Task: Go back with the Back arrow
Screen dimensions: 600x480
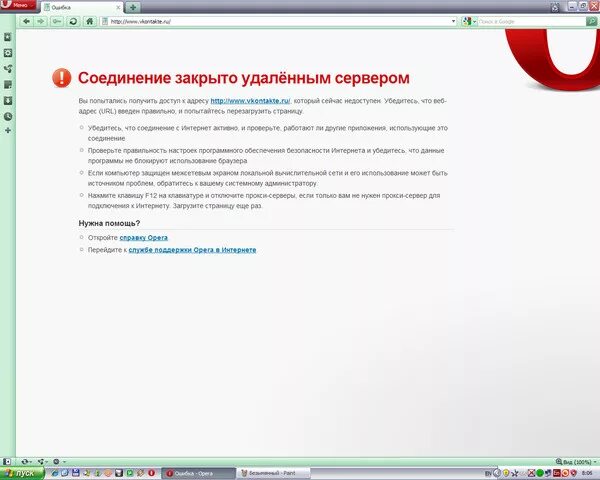Action: (26, 21)
